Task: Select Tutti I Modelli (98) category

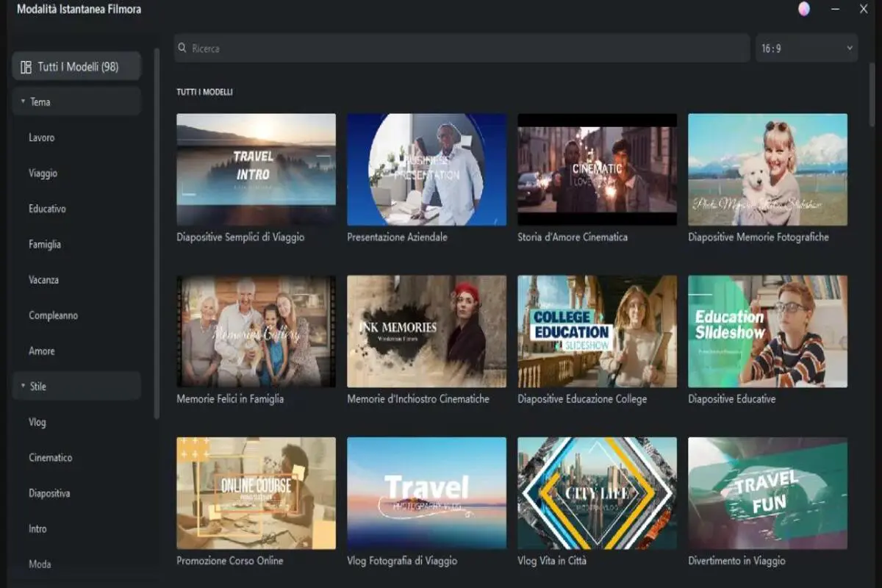Action: 76,67
